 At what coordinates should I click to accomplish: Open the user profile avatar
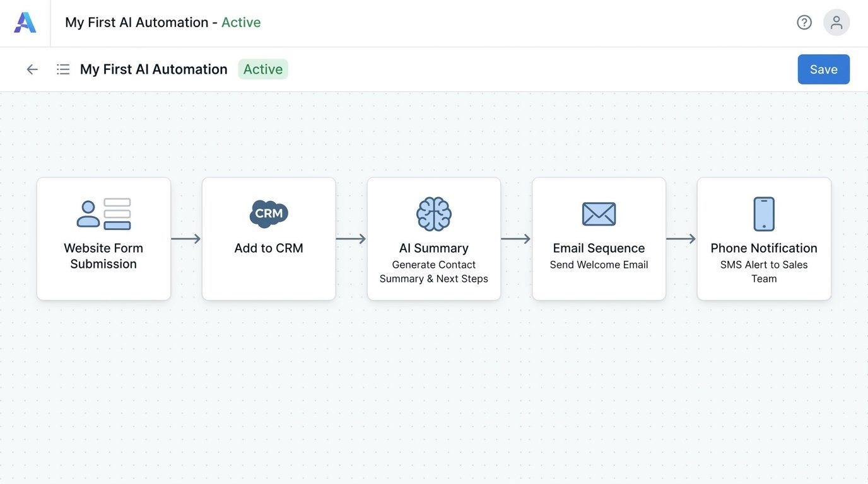click(x=836, y=23)
